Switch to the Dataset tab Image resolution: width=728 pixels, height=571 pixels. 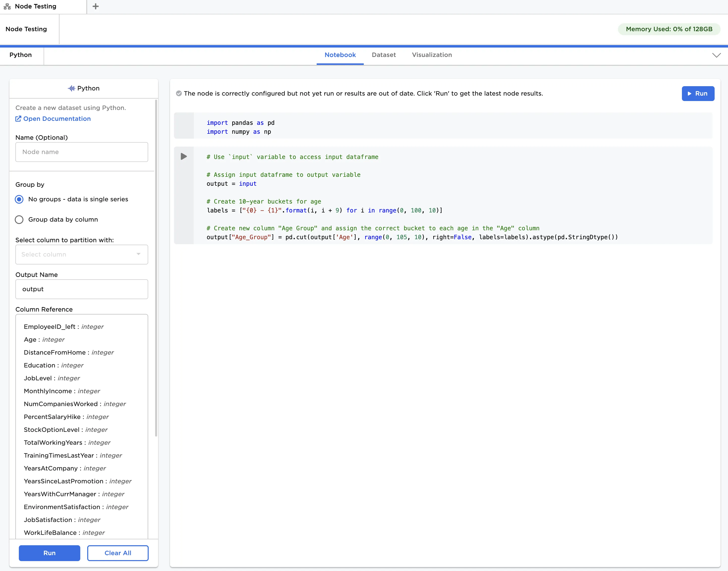(x=383, y=55)
